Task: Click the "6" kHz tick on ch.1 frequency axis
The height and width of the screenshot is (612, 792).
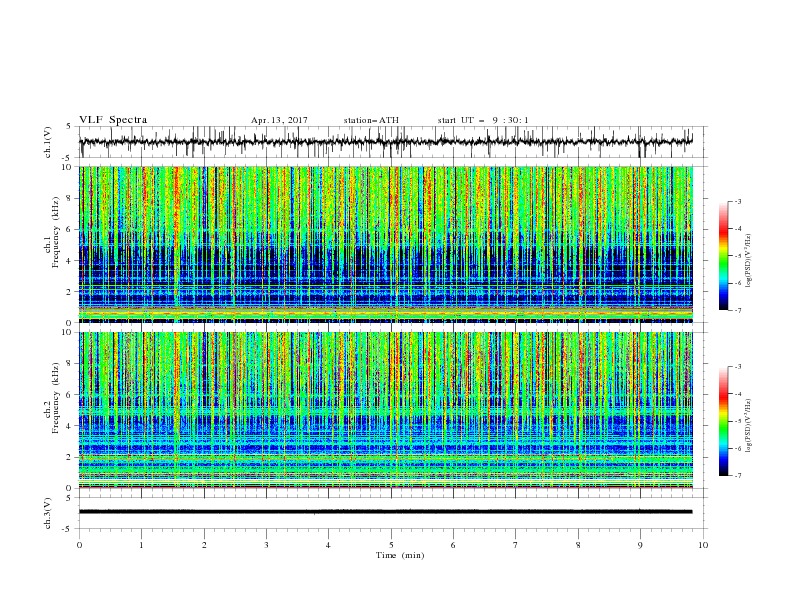Action: tap(70, 229)
